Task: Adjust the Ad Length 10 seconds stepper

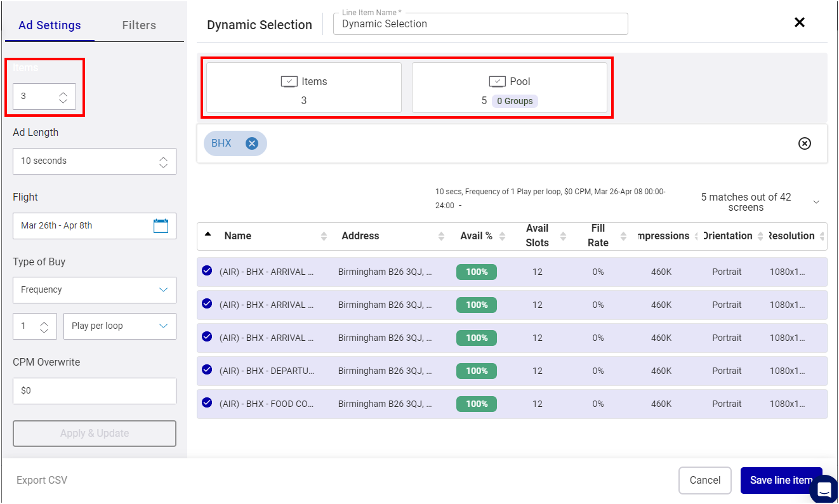Action: pos(163,161)
